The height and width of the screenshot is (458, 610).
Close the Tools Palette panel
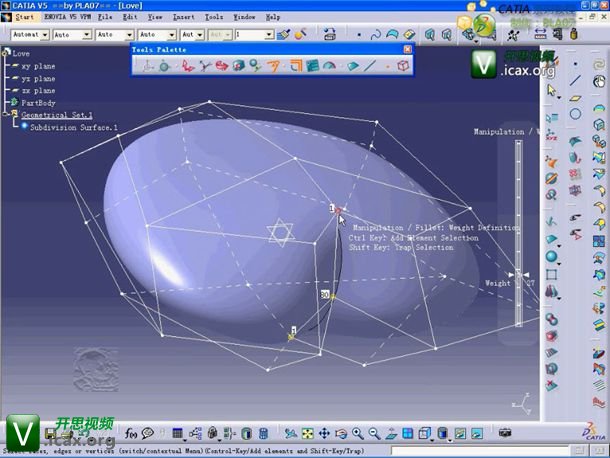407,49
